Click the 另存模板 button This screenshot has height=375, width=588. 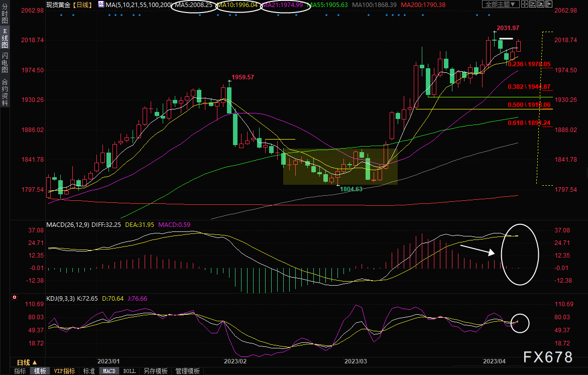pos(155,371)
